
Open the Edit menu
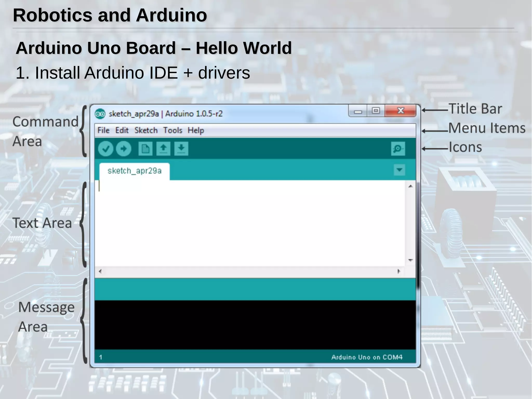pos(122,130)
